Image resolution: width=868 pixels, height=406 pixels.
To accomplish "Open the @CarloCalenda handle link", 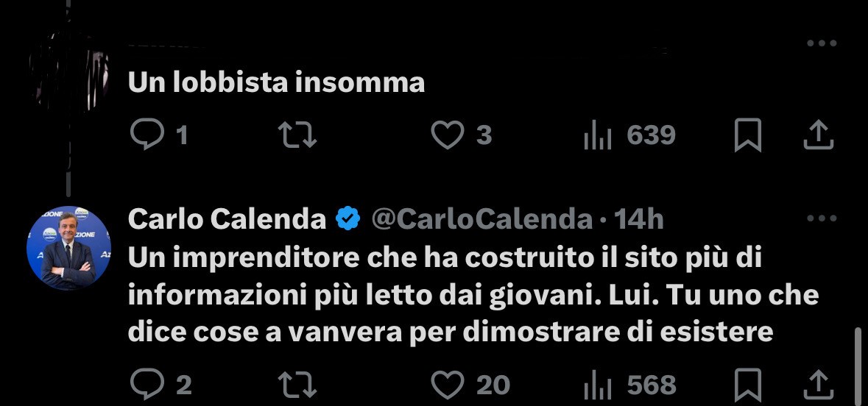I will [x=482, y=220].
